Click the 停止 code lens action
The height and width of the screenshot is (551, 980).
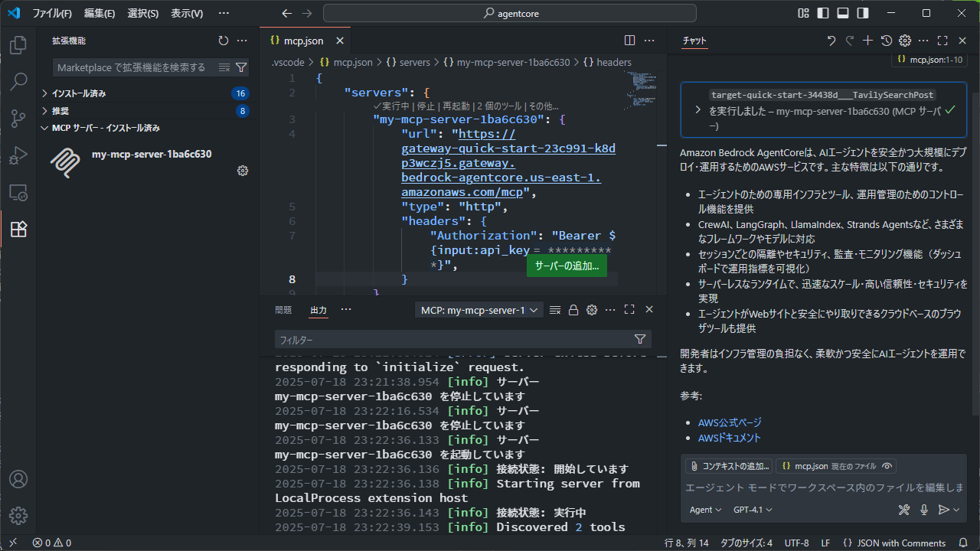point(426,106)
